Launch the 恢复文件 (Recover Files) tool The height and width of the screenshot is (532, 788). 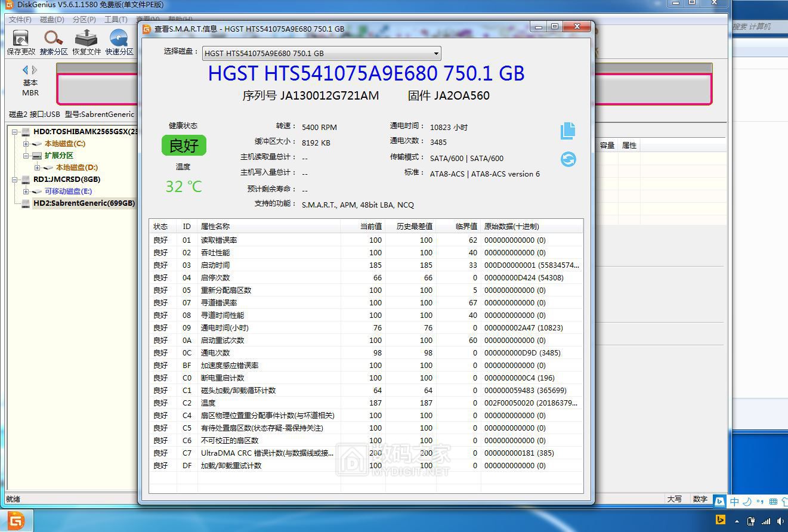coord(86,42)
